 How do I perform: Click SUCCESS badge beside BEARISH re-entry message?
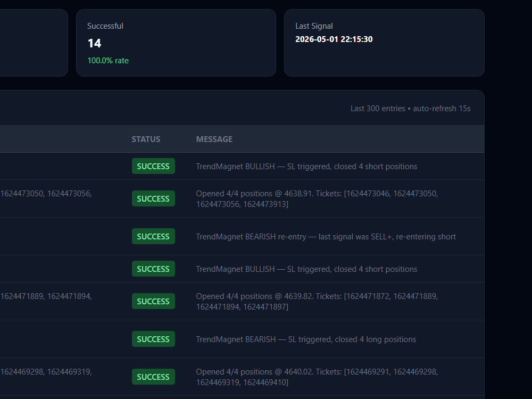point(153,236)
